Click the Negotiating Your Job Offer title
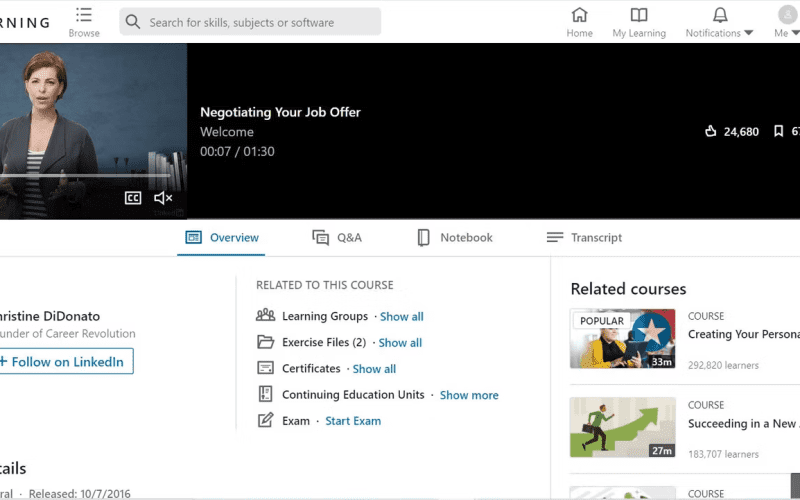Image resolution: width=800 pixels, height=500 pixels. 280,112
